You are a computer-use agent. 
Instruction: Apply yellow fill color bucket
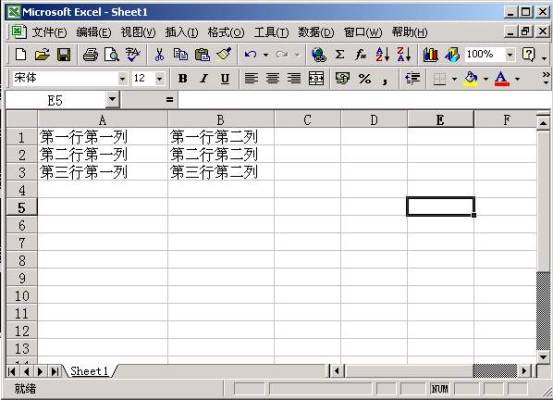(471, 78)
